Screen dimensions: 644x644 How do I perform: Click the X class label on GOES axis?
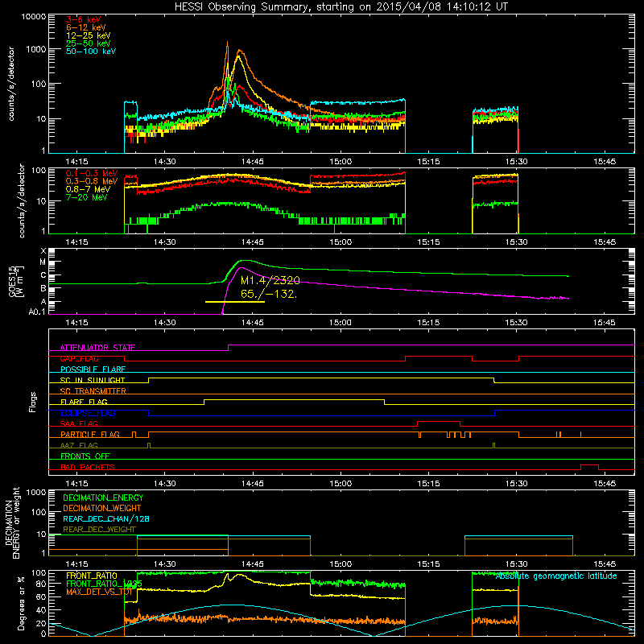[x=43, y=250]
